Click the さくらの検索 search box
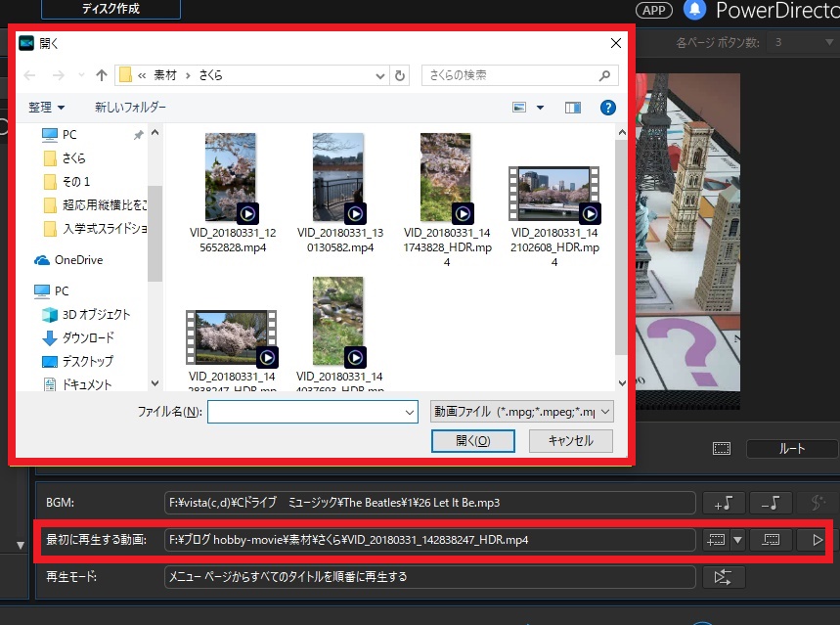 520,75
